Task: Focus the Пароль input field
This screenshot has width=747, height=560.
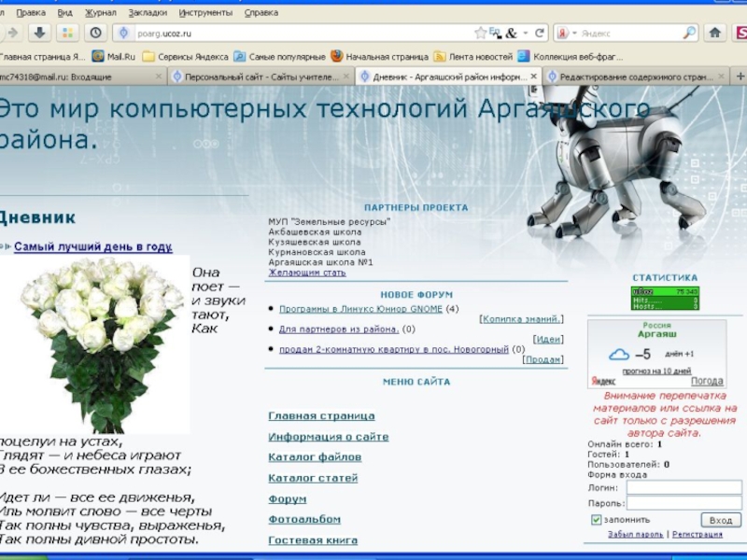Action: point(684,503)
